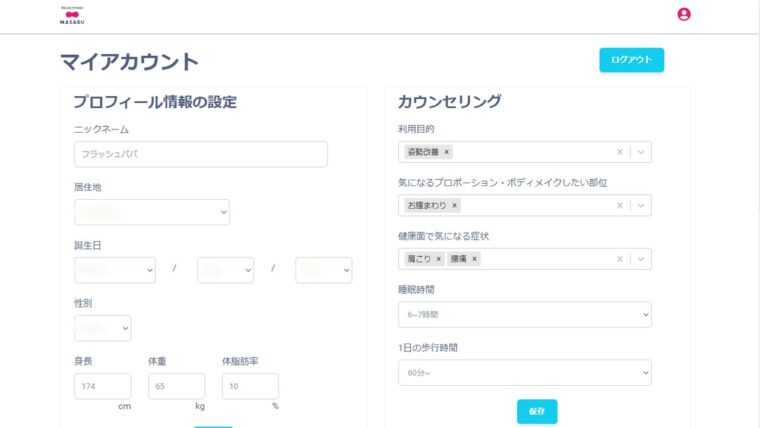The width and height of the screenshot is (760, 428).
Task: Remove the お腹まわり tag
Action: [455, 205]
